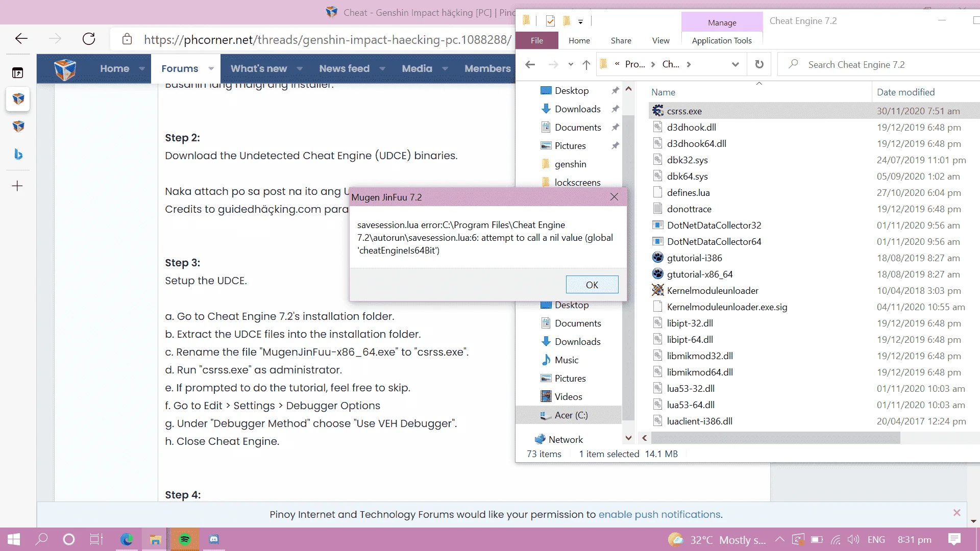Go up one folder level in Explorer
The image size is (980, 551).
[586, 64]
